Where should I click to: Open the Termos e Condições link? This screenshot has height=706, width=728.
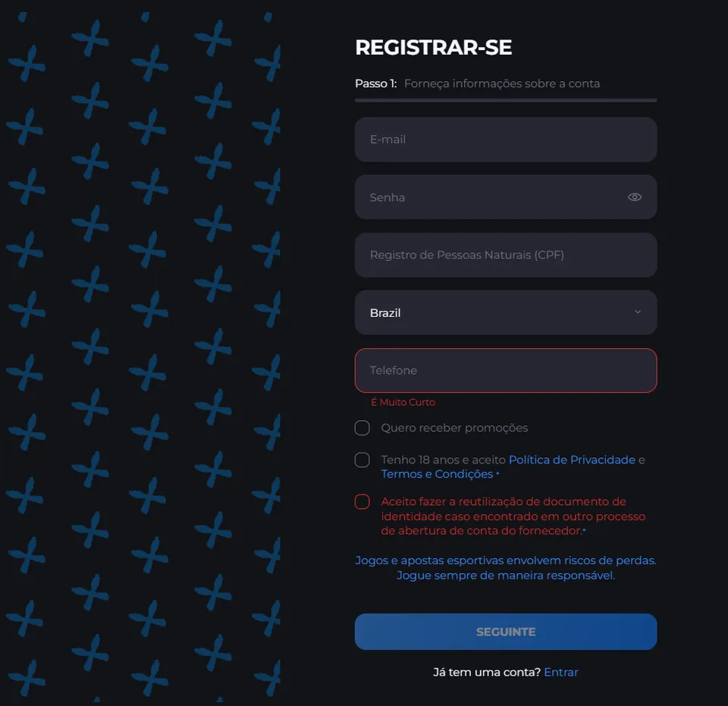point(437,474)
